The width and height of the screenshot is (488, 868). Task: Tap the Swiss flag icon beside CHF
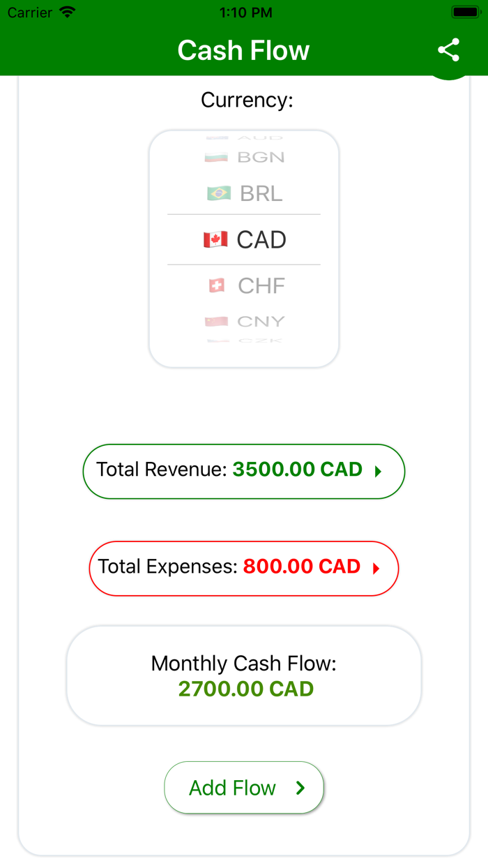(x=216, y=285)
